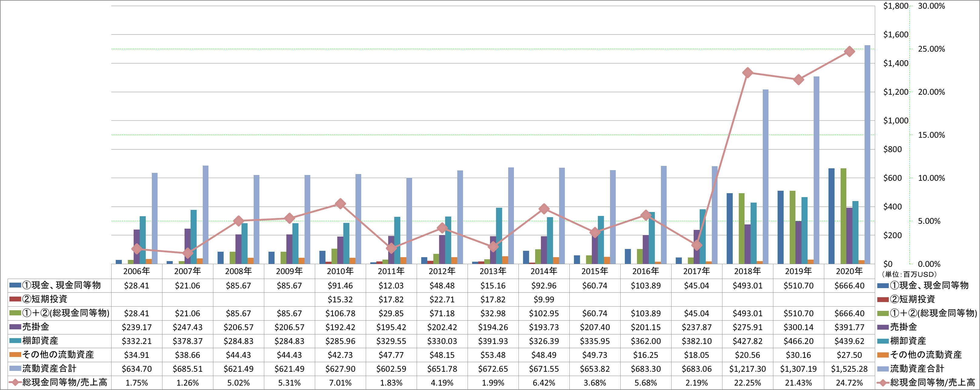980x390 pixels.
Task: Click the teal swatch beside right 棚卸資産 legend
Action: click(x=883, y=341)
